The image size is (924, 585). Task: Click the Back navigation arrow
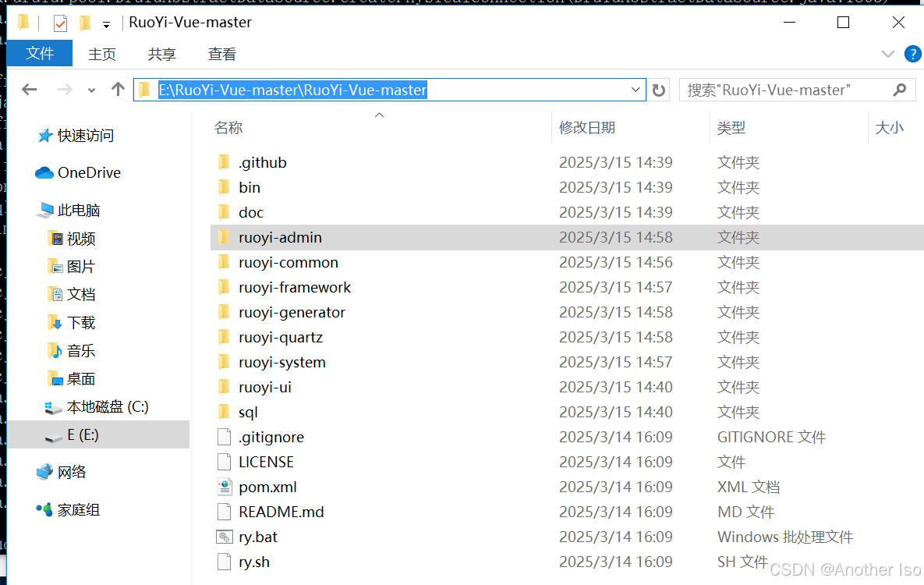pyautogui.click(x=30, y=90)
